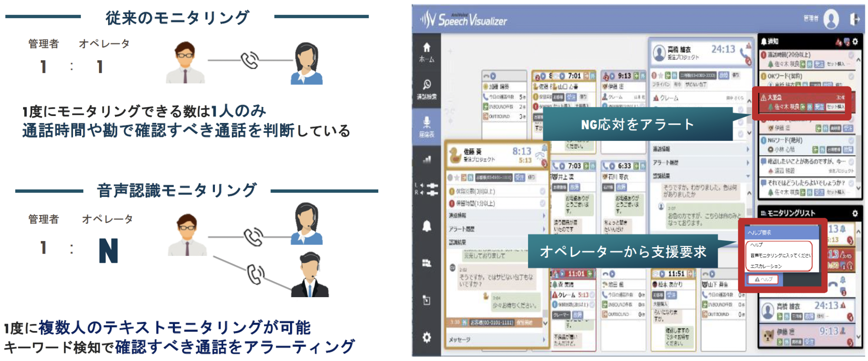Screen dimensions: 868x361
Task: Open the L/R audio slider settings icon
Action: pos(427,189)
